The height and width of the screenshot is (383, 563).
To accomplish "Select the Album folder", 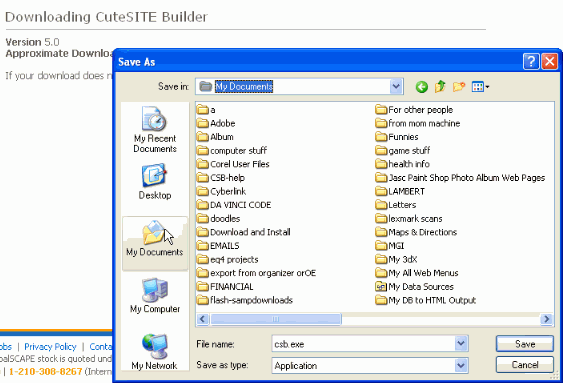I will pyautogui.click(x=215, y=137).
